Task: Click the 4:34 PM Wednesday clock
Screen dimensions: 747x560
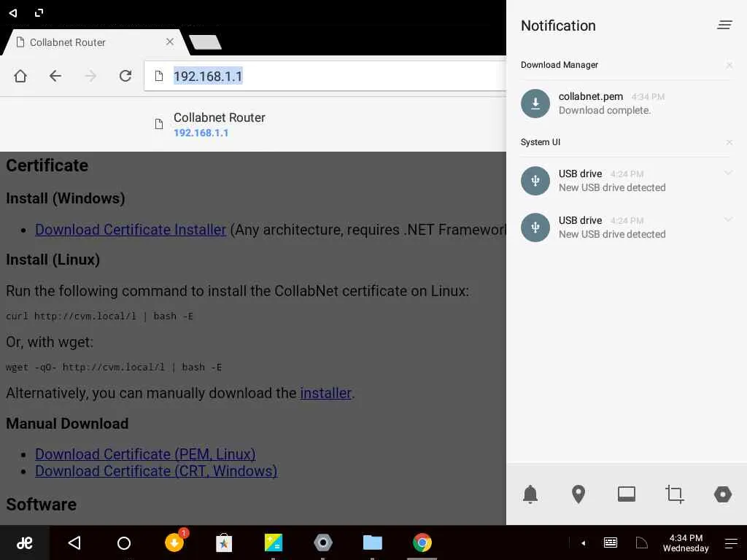Action: click(x=686, y=542)
